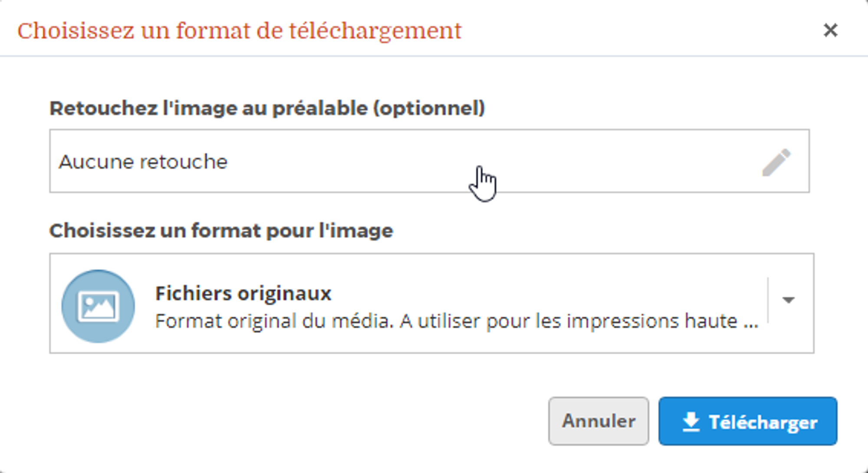The height and width of the screenshot is (473, 868).
Task: Click the 'Choisissez un format de téléchargement' title
Action: 239,31
